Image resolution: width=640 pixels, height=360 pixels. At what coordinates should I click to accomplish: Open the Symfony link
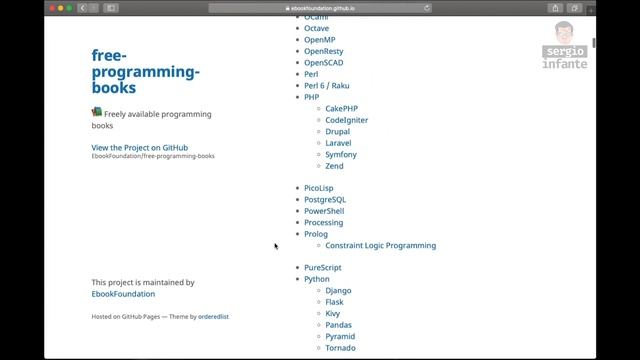(341, 155)
